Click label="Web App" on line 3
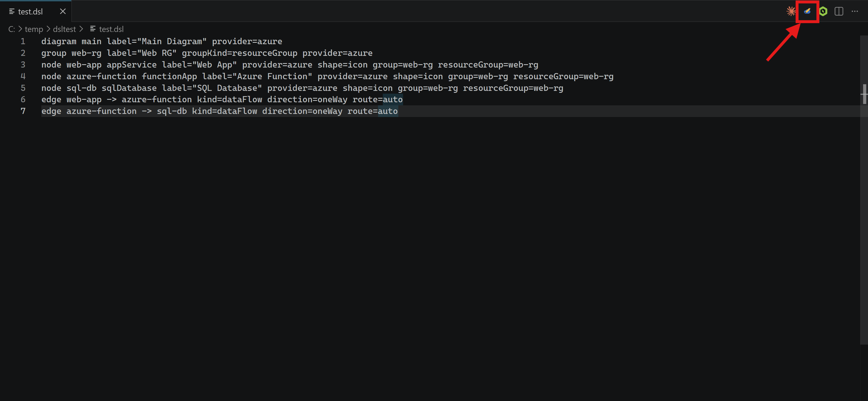The height and width of the screenshot is (401, 868). click(x=200, y=65)
